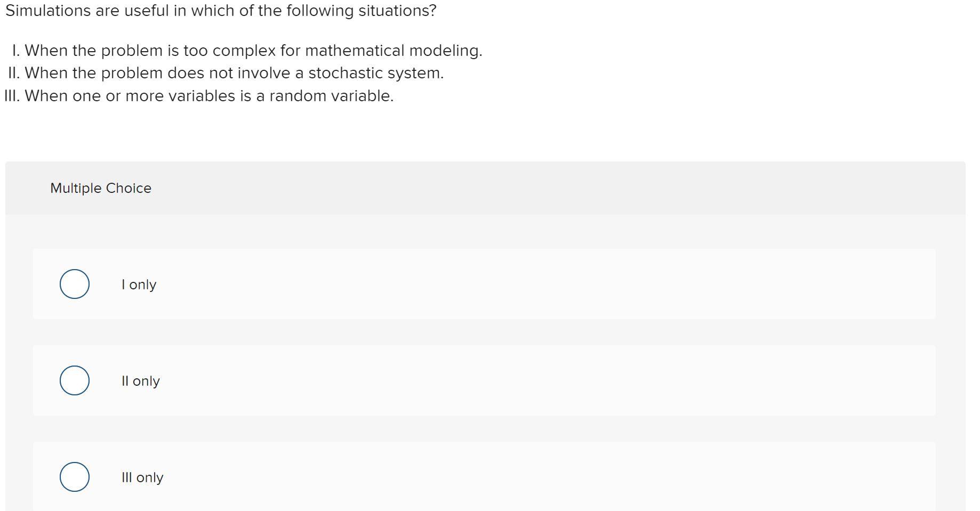This screenshot has height=511, width=980.
Task: Click the second answer option card
Action: 484,380
